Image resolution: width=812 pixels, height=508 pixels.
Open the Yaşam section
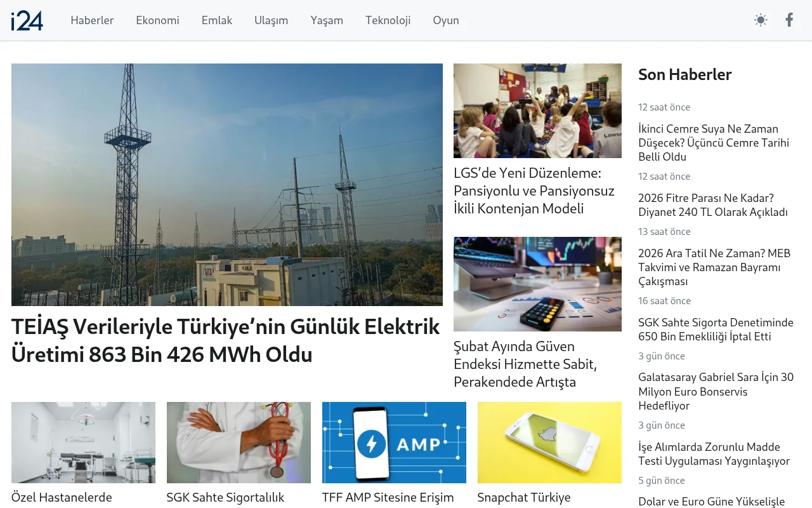pyautogui.click(x=327, y=20)
